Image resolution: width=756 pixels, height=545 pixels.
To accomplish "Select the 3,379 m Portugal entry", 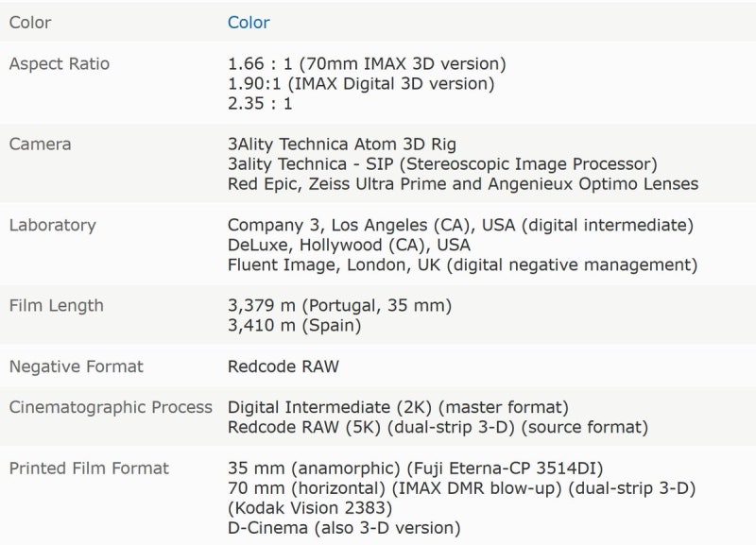I will point(339,305).
